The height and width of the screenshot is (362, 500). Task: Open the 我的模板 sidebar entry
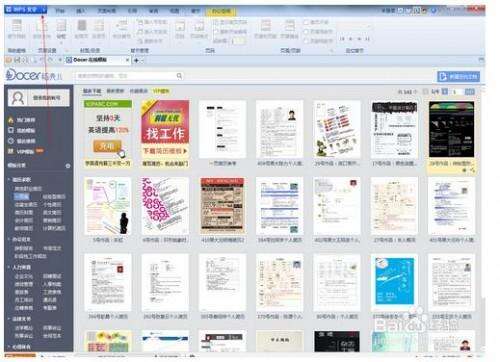pyautogui.click(x=21, y=130)
